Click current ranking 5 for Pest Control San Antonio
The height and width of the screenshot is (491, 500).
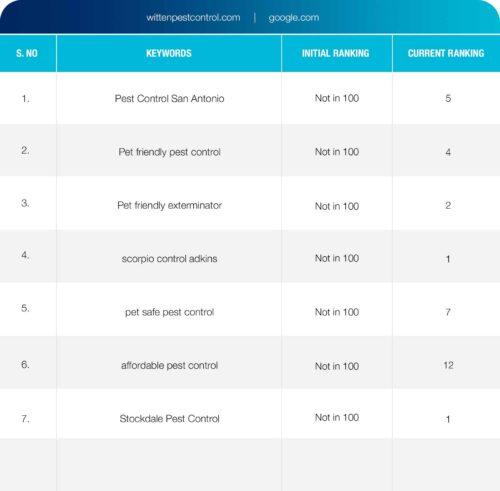pyautogui.click(x=448, y=98)
